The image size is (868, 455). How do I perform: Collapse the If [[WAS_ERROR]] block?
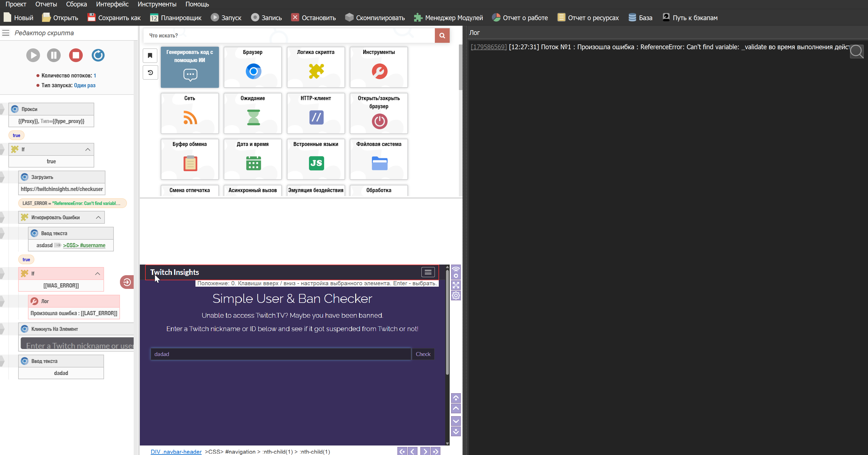coord(97,274)
